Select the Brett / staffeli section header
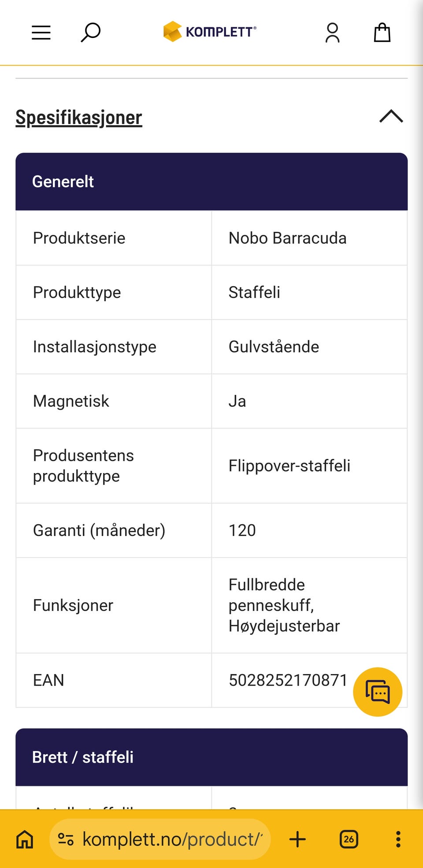423x868 pixels. [211, 757]
